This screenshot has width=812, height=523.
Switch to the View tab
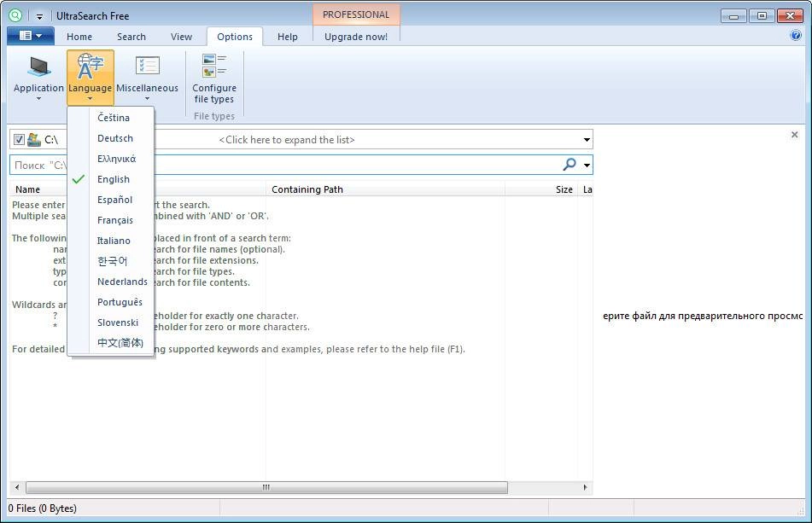coord(181,37)
